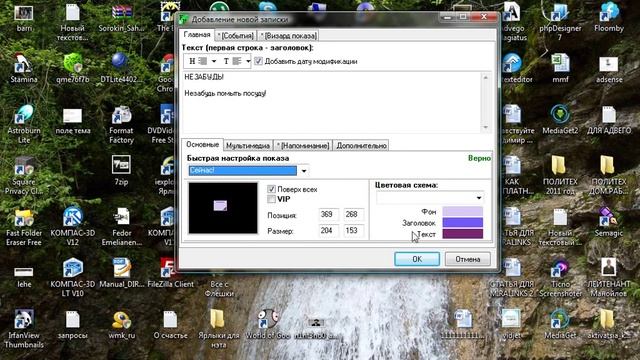Click the size width field showing 204

(x=329, y=231)
